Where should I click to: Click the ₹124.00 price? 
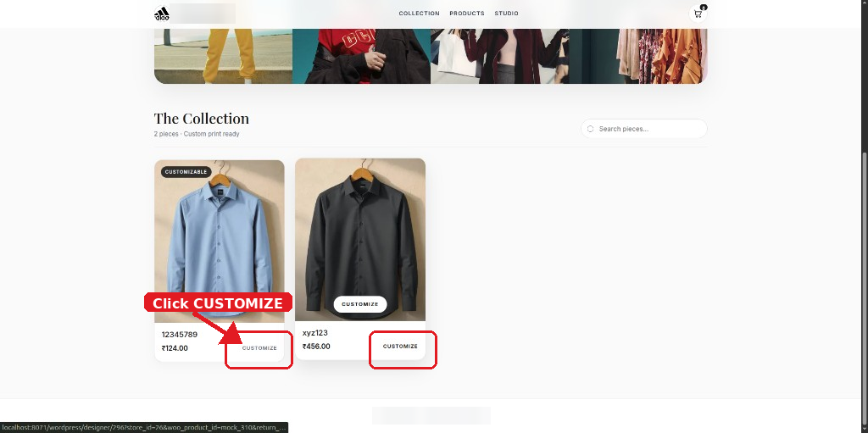pos(175,348)
